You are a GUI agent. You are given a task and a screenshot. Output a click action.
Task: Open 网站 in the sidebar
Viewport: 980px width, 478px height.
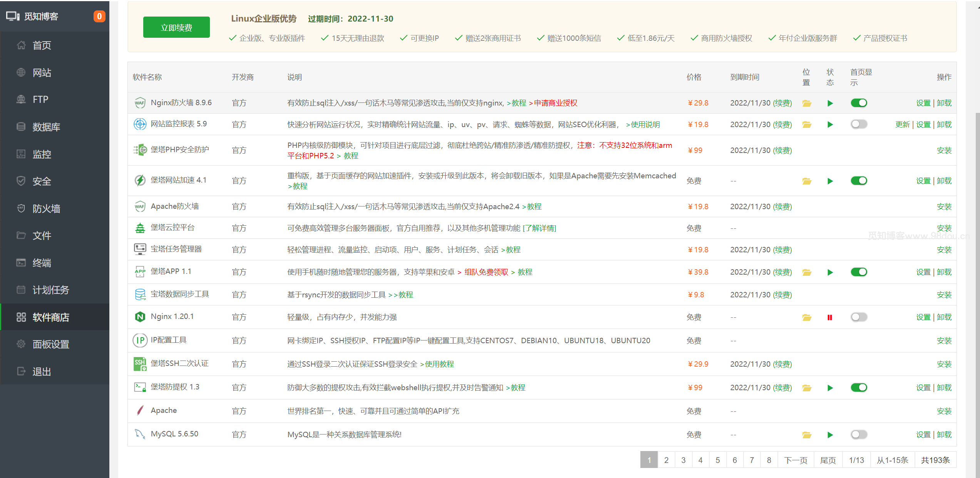click(x=55, y=72)
